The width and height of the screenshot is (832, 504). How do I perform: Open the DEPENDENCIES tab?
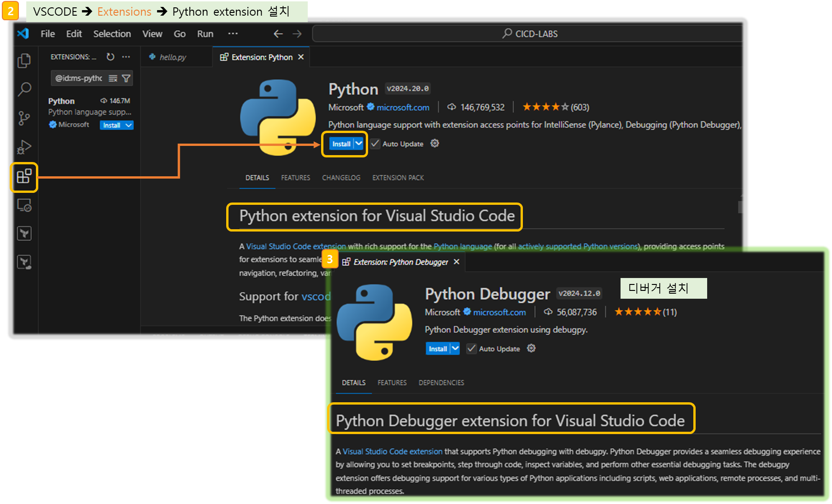click(441, 382)
